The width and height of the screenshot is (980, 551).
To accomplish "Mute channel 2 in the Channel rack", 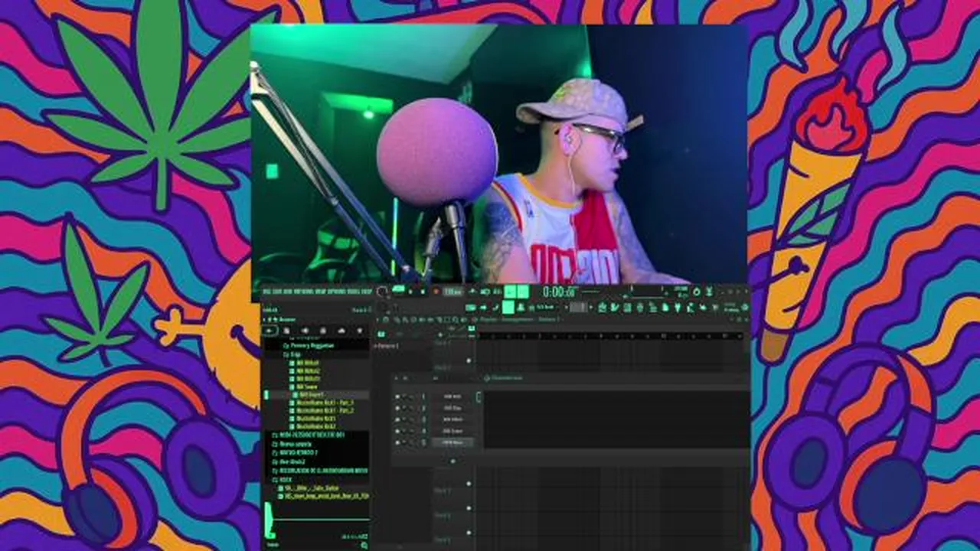I will [x=397, y=408].
